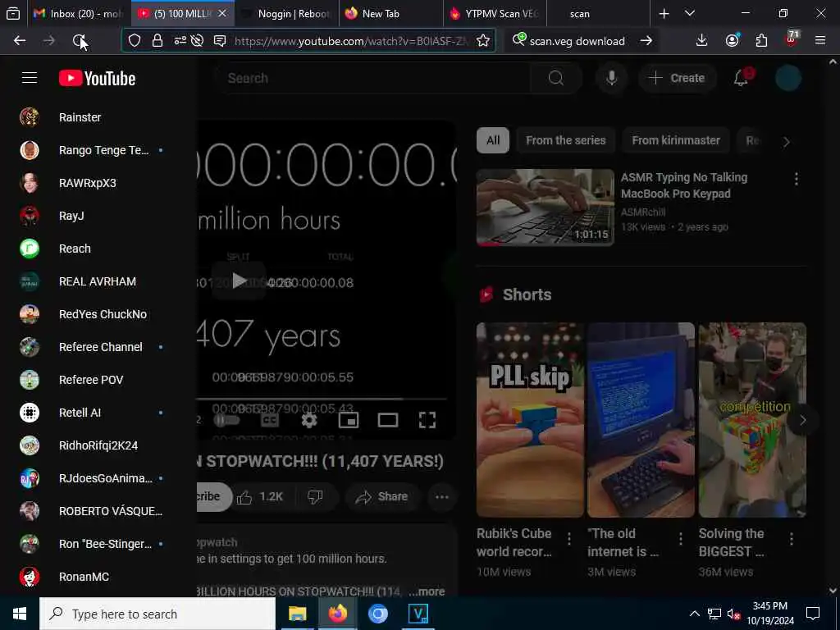840x630 pixels.
Task: Toggle closed captions in the player
Action: pos(269,421)
